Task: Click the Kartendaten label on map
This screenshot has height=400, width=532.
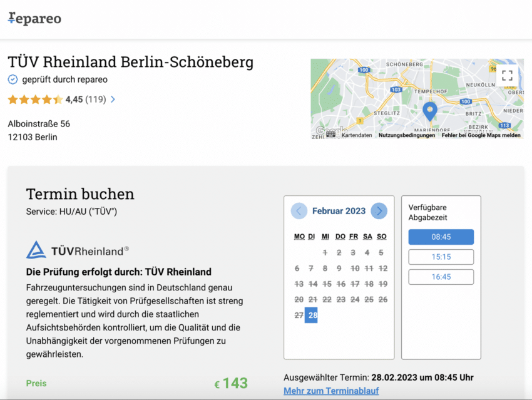Action: (357, 135)
